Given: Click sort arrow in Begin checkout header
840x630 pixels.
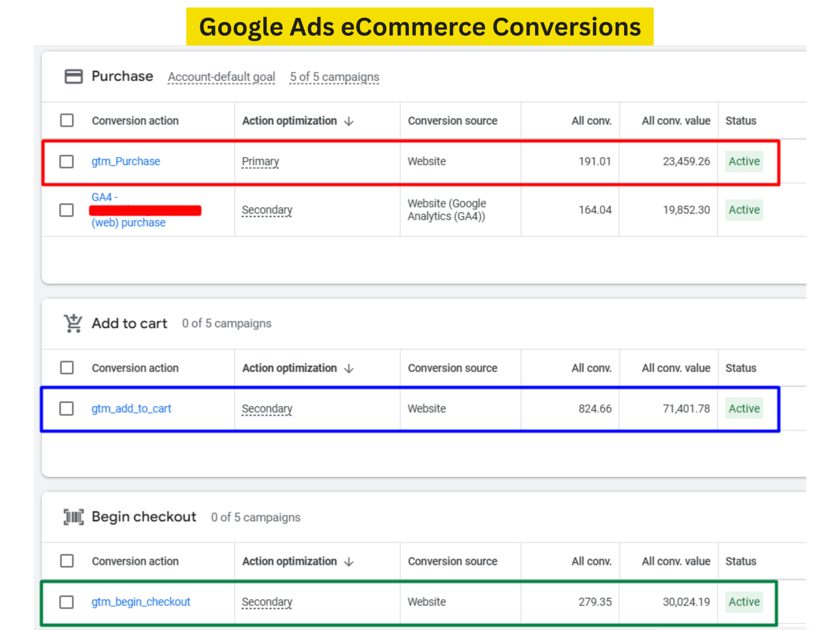Looking at the screenshot, I should [349, 562].
